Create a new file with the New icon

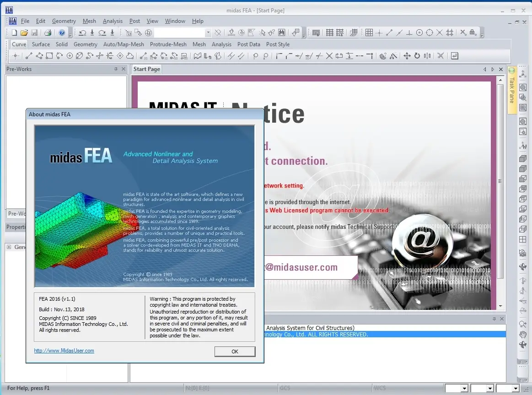point(14,32)
